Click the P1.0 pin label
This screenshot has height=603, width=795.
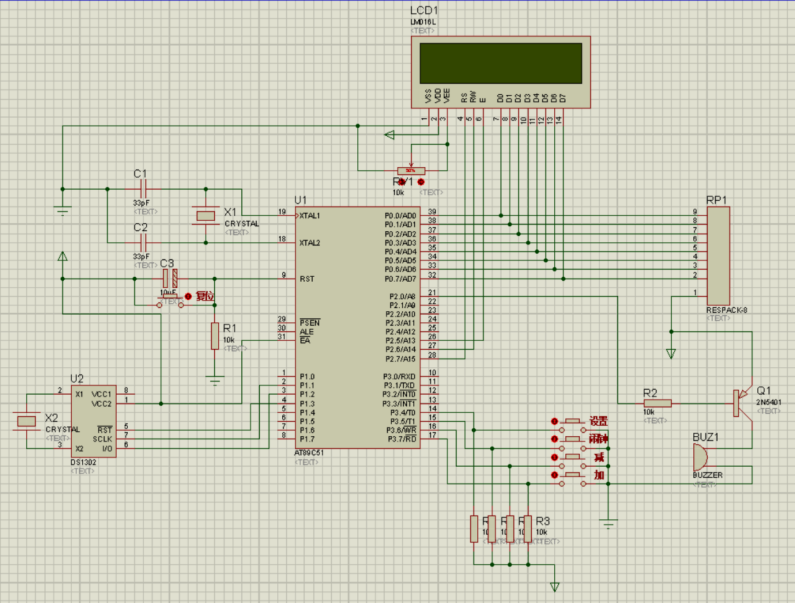tap(307, 376)
